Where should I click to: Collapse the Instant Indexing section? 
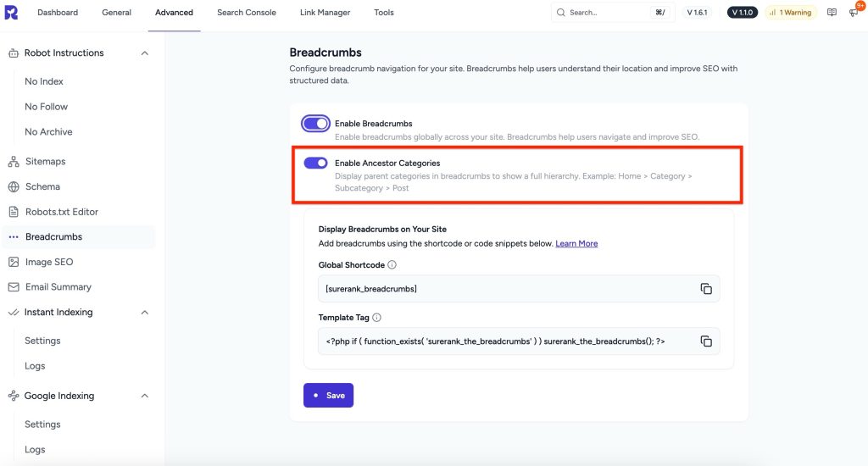pos(144,313)
